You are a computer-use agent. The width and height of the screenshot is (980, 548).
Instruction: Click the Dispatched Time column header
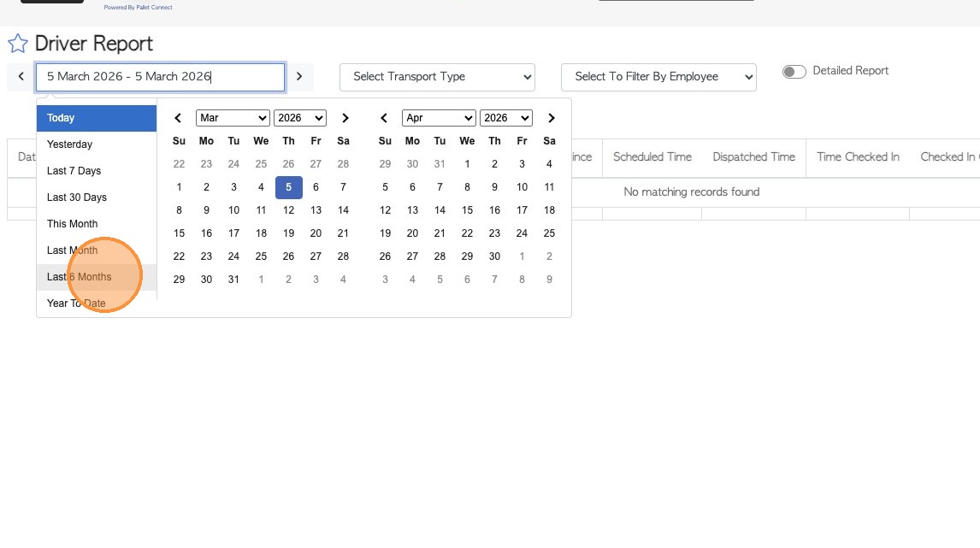(x=753, y=156)
